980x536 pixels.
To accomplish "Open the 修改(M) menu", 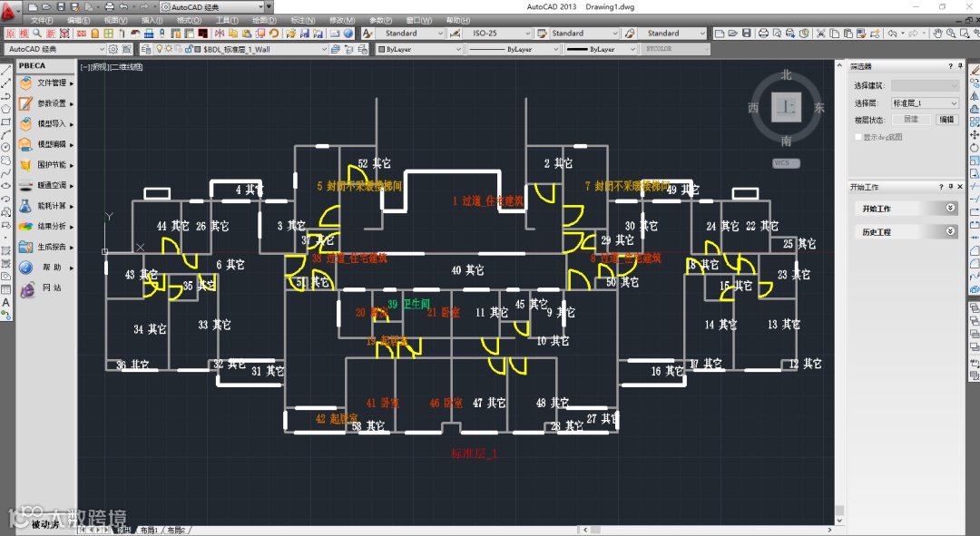I will [342, 21].
